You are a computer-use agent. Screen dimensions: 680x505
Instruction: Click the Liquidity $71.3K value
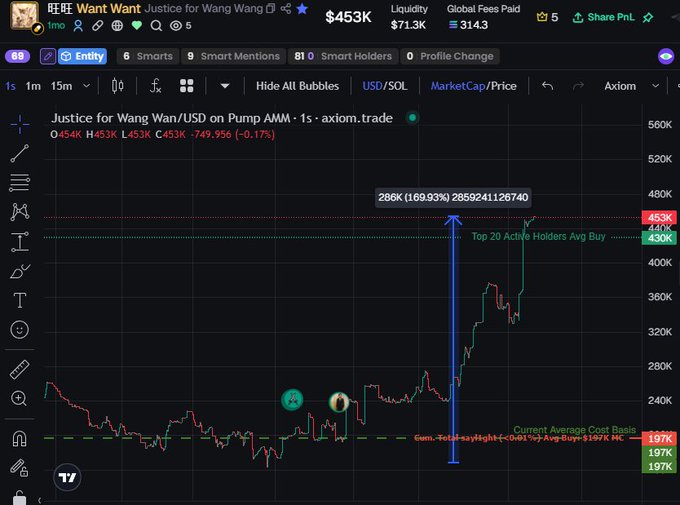408,25
